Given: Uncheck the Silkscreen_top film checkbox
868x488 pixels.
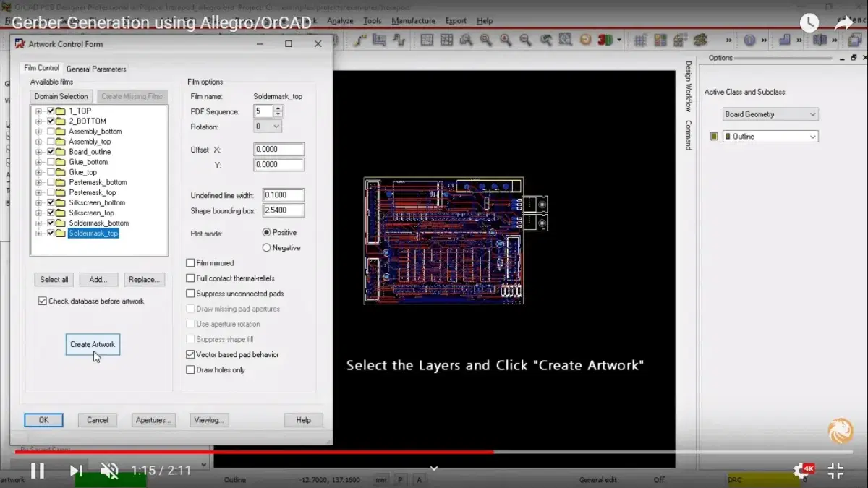Looking at the screenshot, I should tap(51, 213).
